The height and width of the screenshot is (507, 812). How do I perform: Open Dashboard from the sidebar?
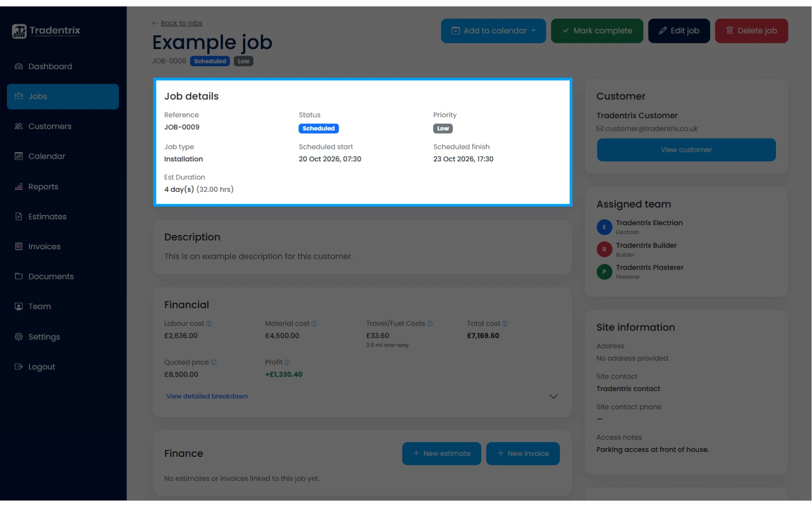[x=62, y=66]
